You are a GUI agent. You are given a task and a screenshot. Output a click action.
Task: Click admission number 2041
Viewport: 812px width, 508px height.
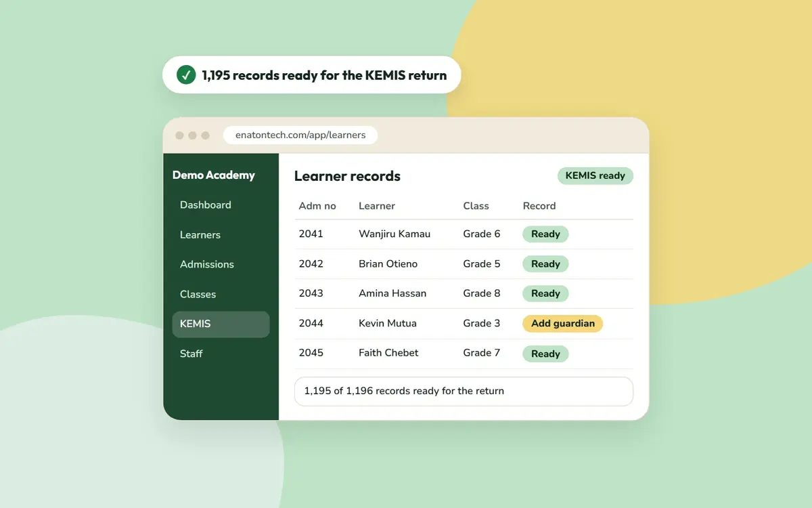click(311, 234)
